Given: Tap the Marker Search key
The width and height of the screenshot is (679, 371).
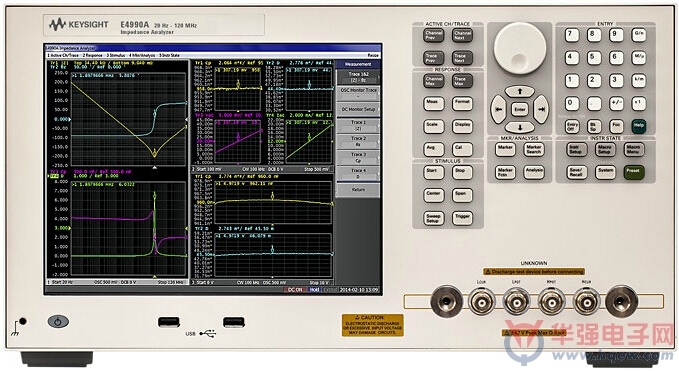Looking at the screenshot, I should (x=534, y=150).
